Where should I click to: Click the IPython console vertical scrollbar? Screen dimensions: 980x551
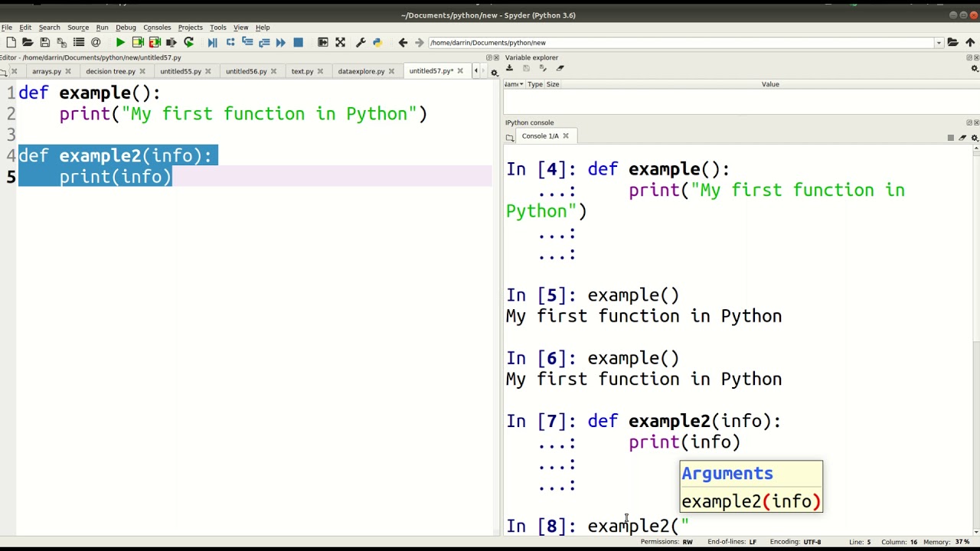point(975,341)
